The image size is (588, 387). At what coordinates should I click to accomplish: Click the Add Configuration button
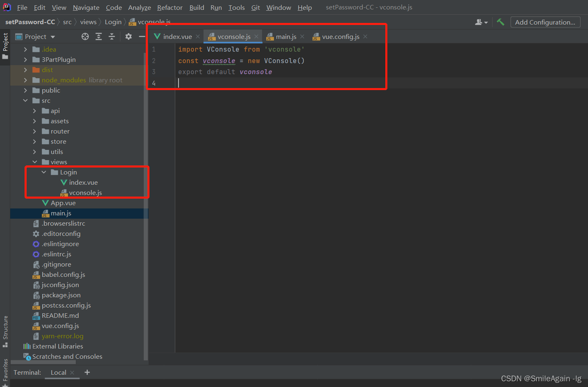click(545, 22)
